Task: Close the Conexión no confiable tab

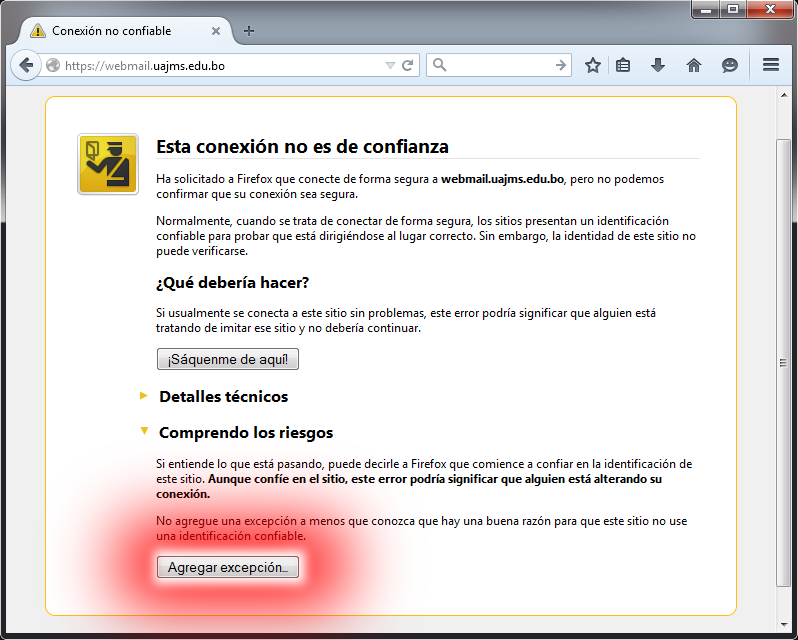Action: pos(216,31)
